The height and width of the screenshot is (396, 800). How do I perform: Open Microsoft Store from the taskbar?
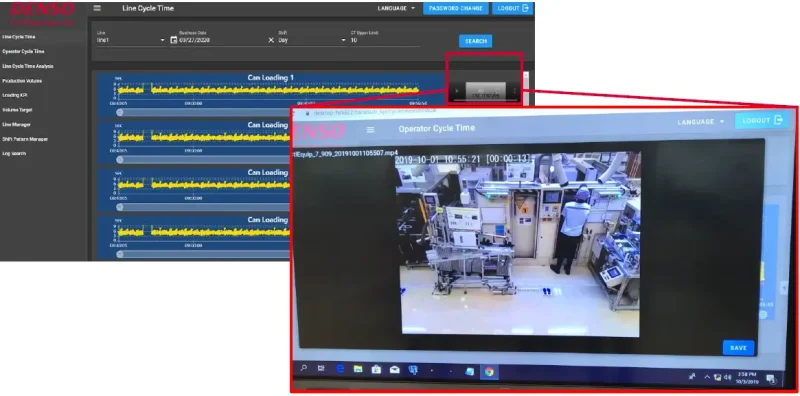(x=376, y=369)
